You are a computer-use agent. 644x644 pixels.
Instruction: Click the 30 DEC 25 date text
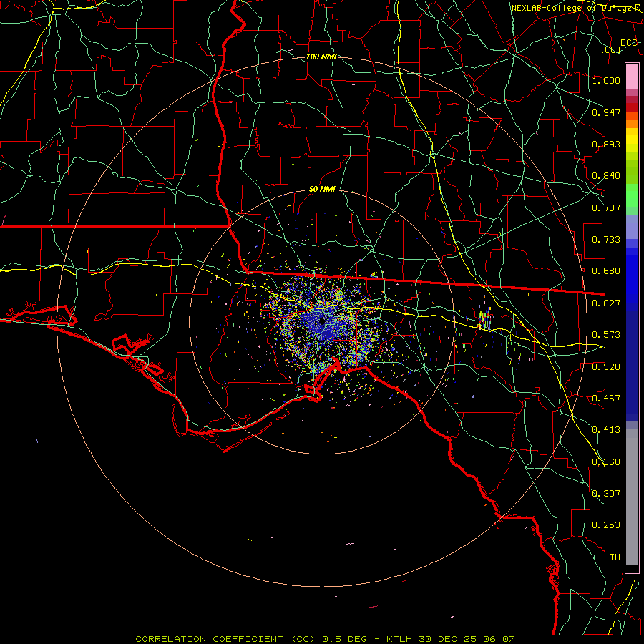[x=448, y=639]
